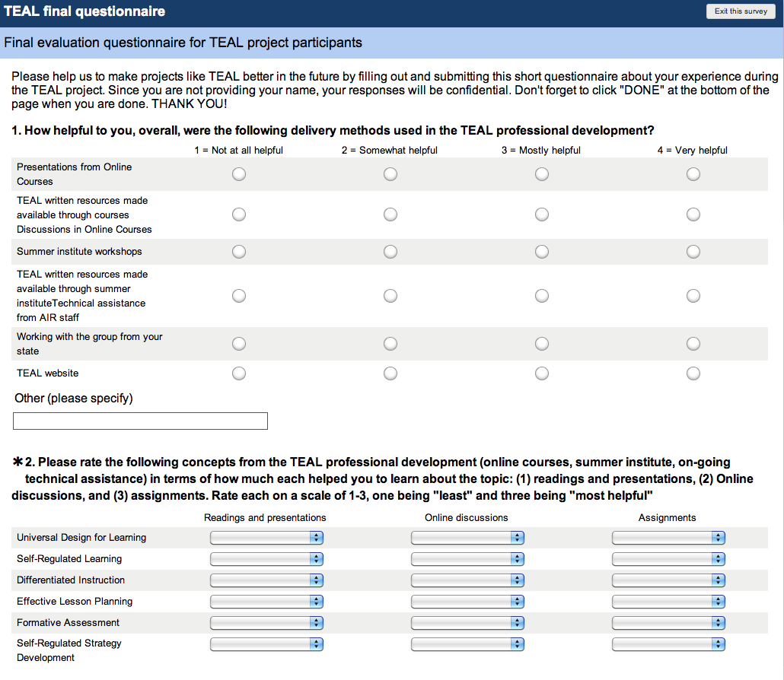Image resolution: width=784 pixels, height=680 pixels.
Task: Open Online discussions dropdown for Differentiated Instruction
Action: click(x=467, y=580)
